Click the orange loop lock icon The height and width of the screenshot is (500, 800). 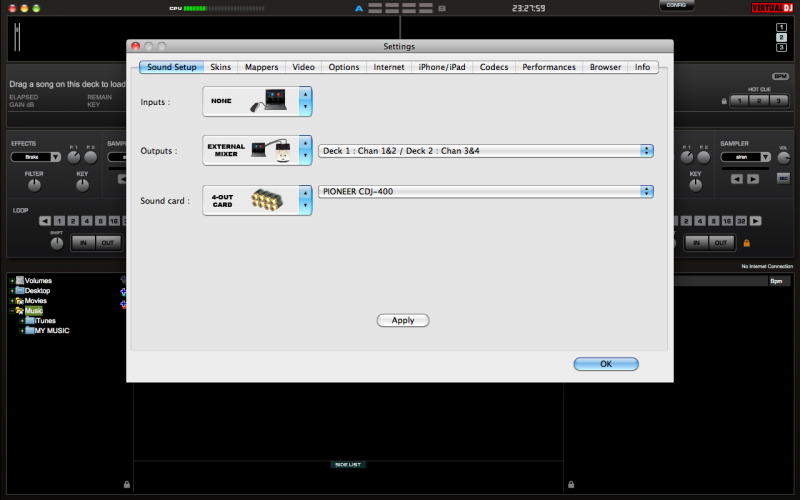tap(746, 243)
